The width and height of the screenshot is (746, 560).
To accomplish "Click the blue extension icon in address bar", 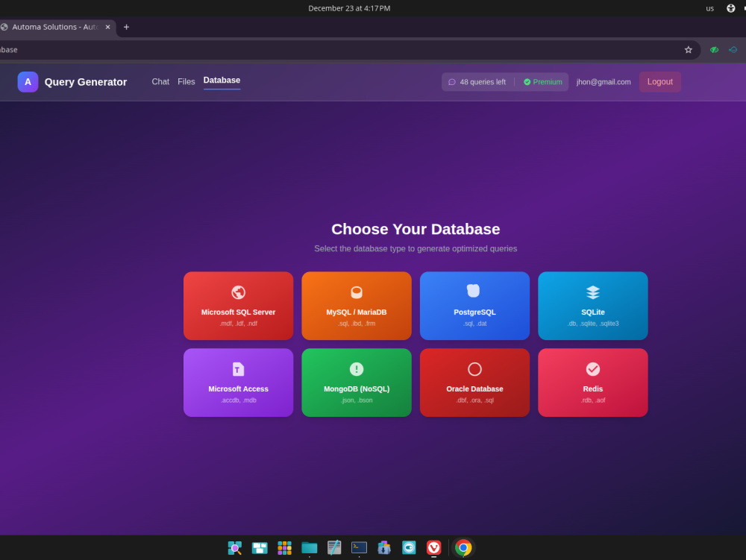I will point(733,50).
